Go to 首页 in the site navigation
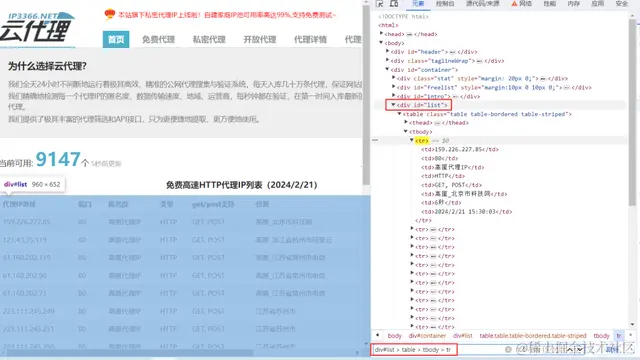 (116, 39)
